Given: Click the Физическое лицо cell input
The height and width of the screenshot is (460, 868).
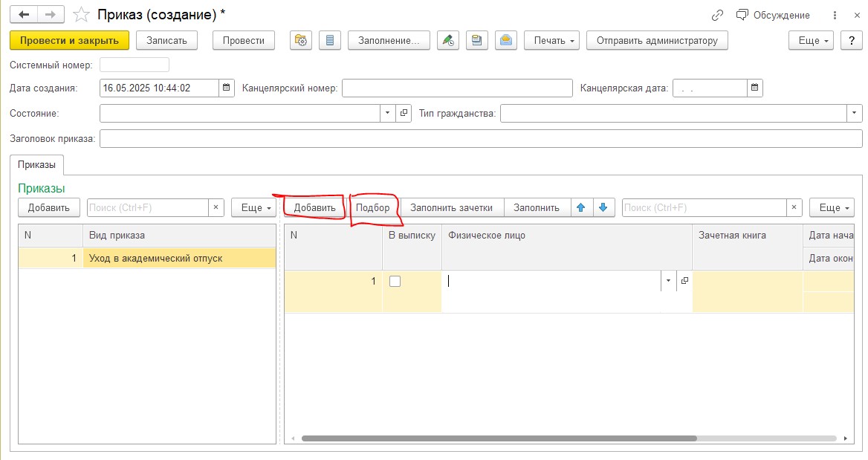Looking at the screenshot, I should tap(551, 281).
